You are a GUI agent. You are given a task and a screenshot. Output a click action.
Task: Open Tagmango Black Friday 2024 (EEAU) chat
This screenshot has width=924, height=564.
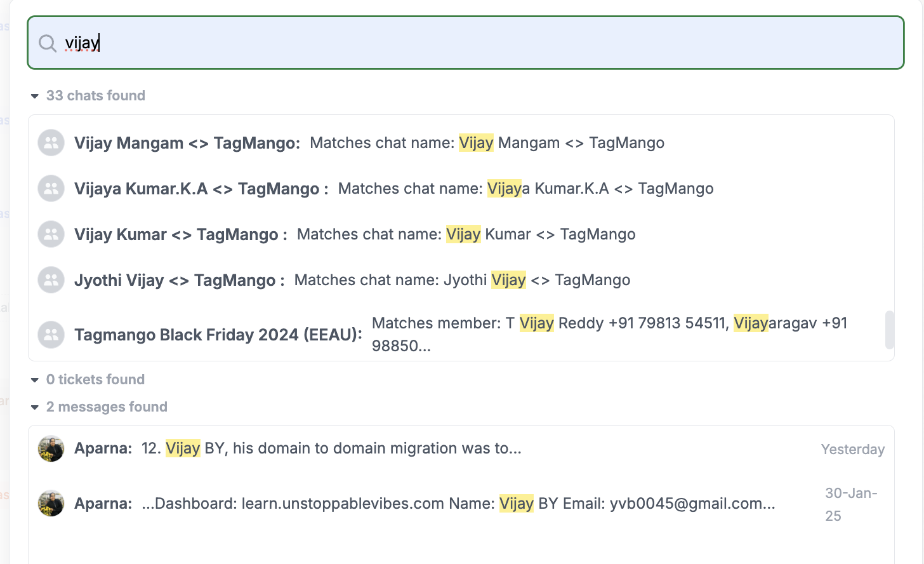[x=218, y=335]
